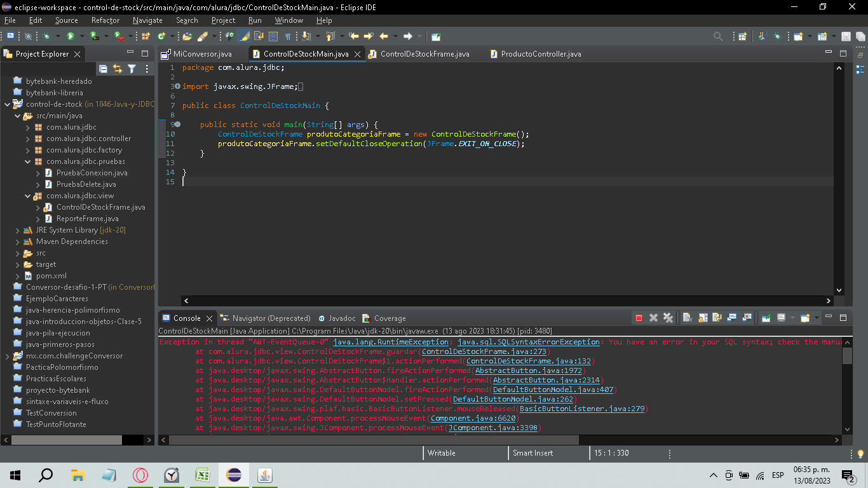
Task: Switch to Debug perspective icon
Action: tap(778, 36)
